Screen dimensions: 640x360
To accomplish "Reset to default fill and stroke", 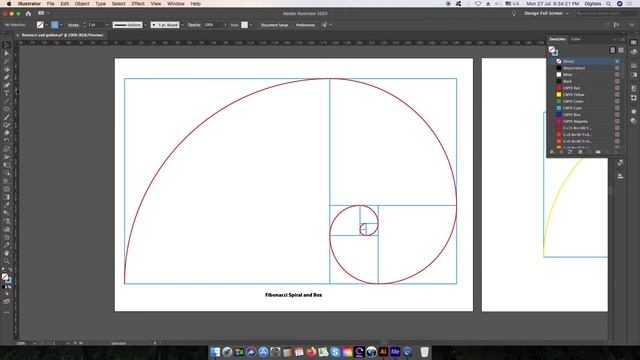I will [x=4, y=270].
